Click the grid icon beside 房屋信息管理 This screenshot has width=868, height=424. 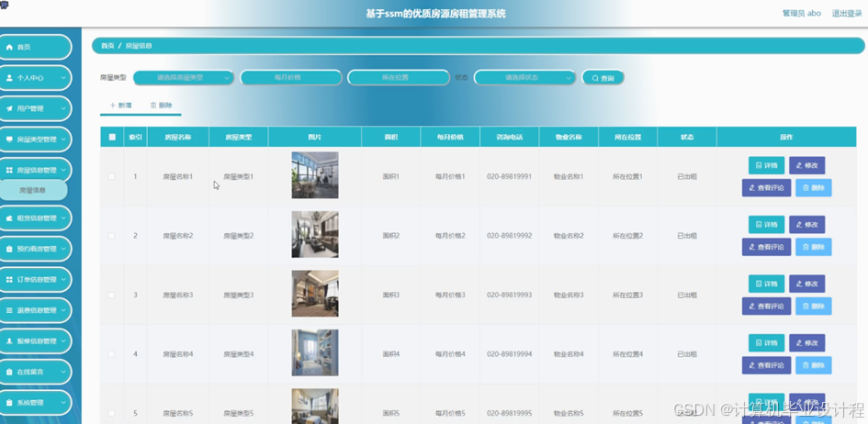9,171
